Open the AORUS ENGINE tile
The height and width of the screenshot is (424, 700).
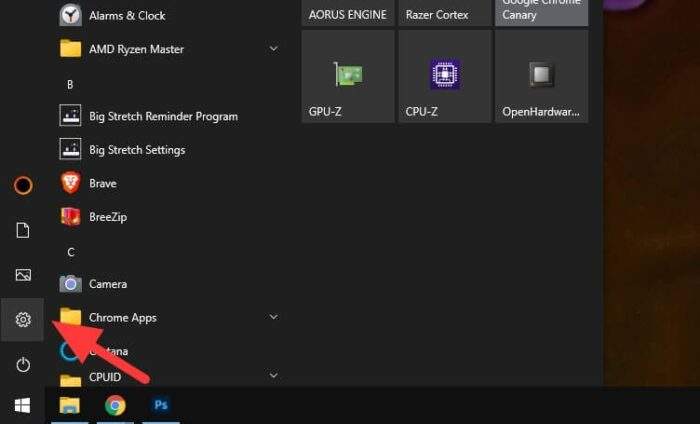pyautogui.click(x=348, y=13)
